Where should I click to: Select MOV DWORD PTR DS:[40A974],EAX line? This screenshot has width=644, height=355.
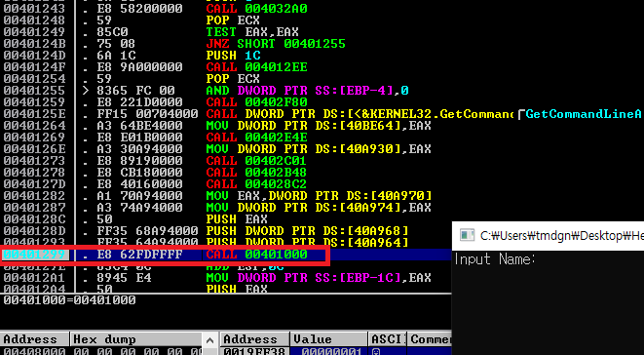(319, 208)
